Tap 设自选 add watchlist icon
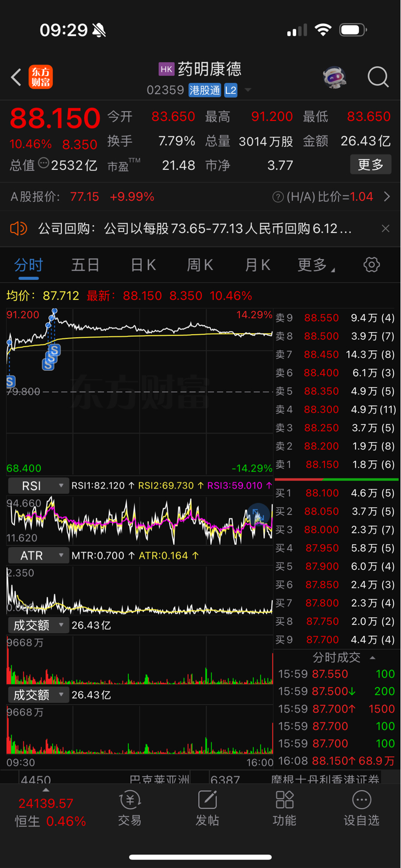Viewport: 401px width, 868px height. pyautogui.click(x=361, y=808)
